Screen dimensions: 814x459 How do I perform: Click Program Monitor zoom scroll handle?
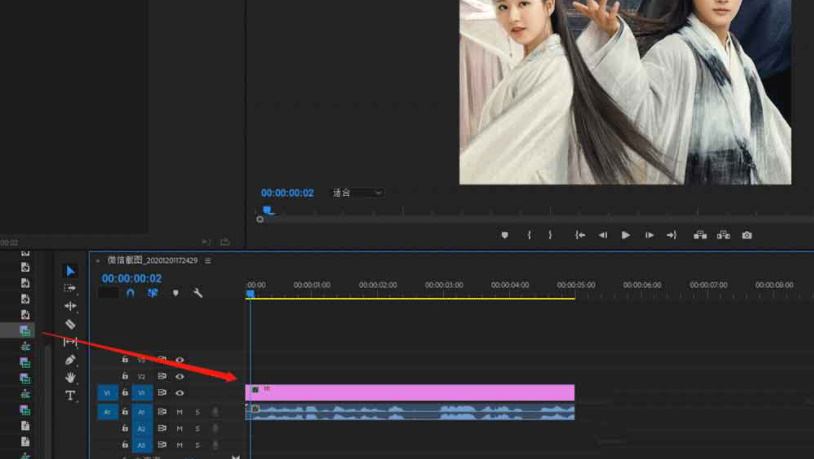pos(260,220)
